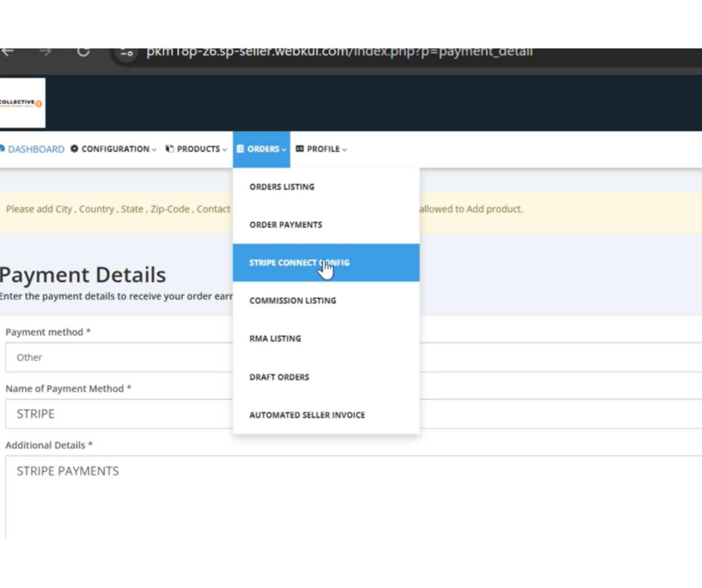Viewport: 702px width, 588px height.
Task: Click the Profile card icon
Action: [300, 149]
